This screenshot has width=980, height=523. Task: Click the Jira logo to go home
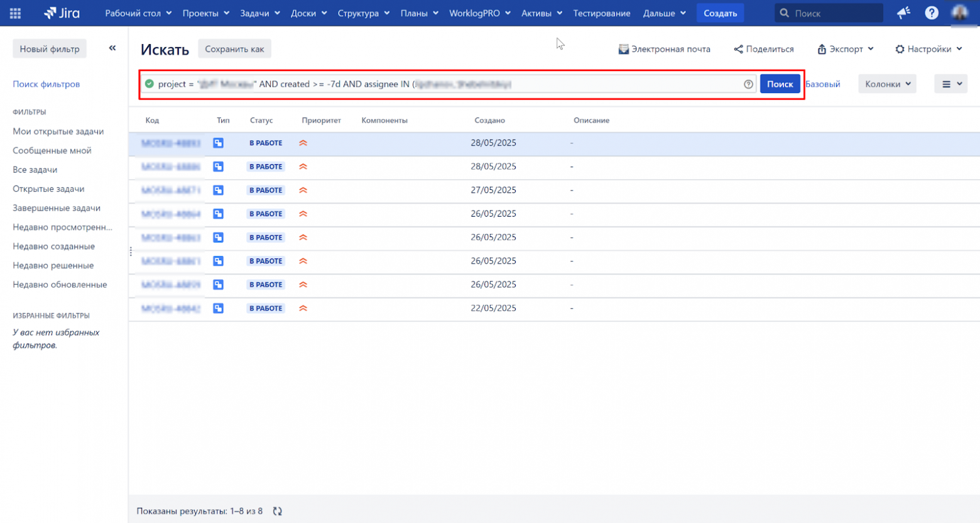[60, 13]
